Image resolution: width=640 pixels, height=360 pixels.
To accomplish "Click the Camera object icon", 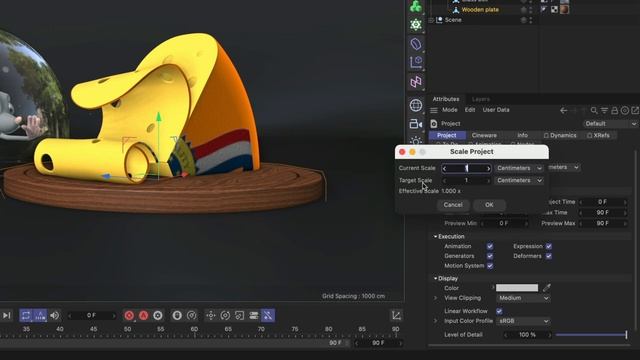I will point(416,124).
